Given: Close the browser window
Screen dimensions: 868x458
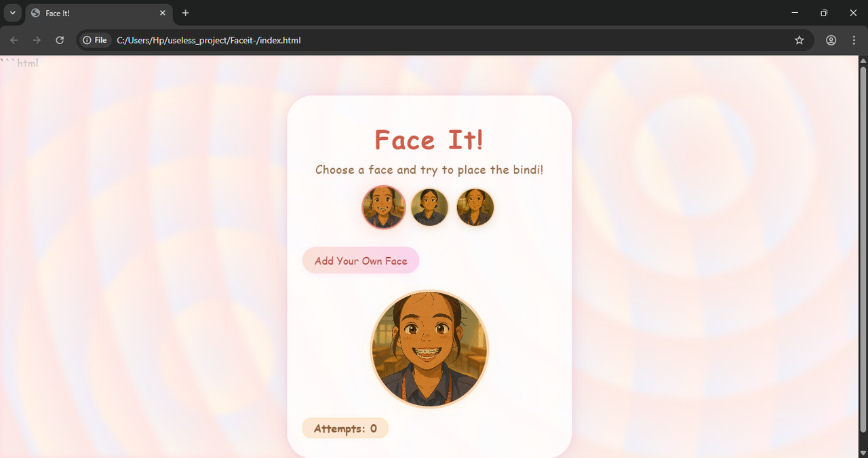Looking at the screenshot, I should point(853,13).
